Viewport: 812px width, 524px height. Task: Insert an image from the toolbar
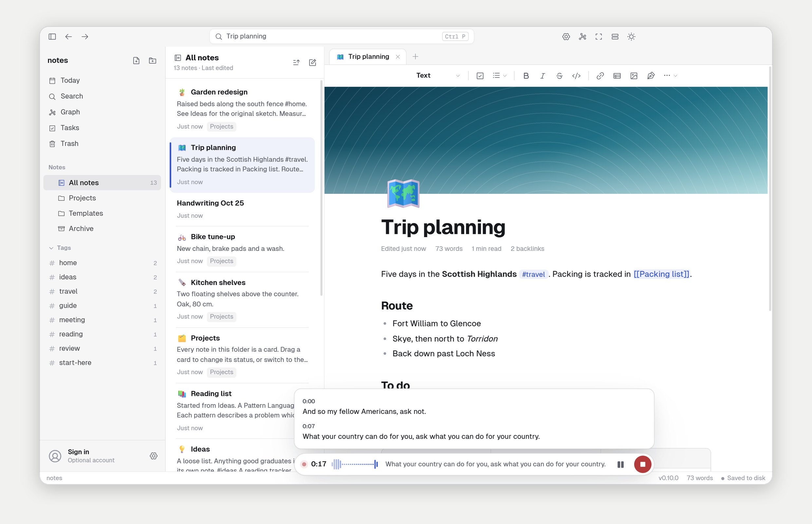[x=634, y=76]
